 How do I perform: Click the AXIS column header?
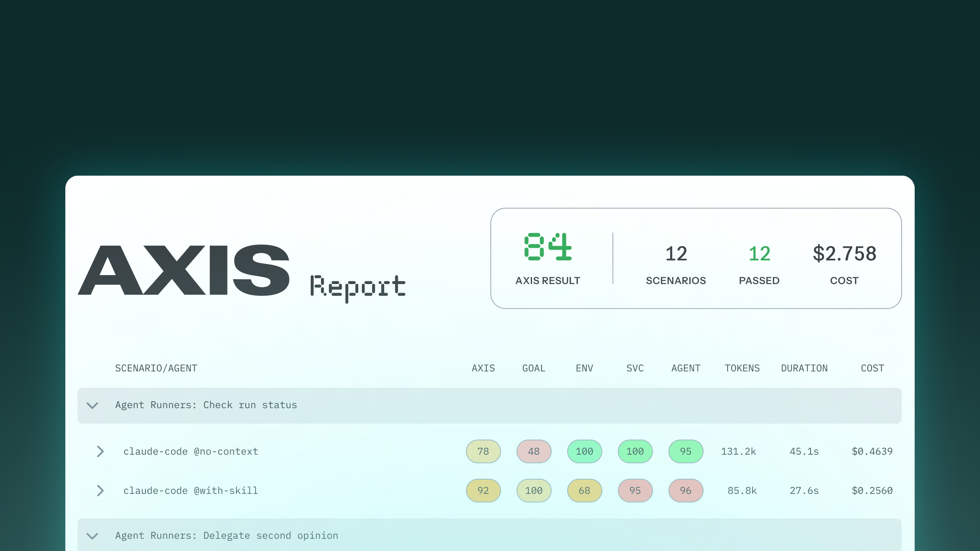[x=483, y=368]
